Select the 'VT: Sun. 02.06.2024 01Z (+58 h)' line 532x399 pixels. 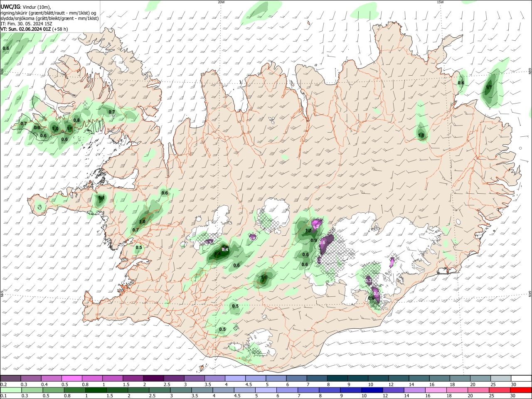click(34, 29)
